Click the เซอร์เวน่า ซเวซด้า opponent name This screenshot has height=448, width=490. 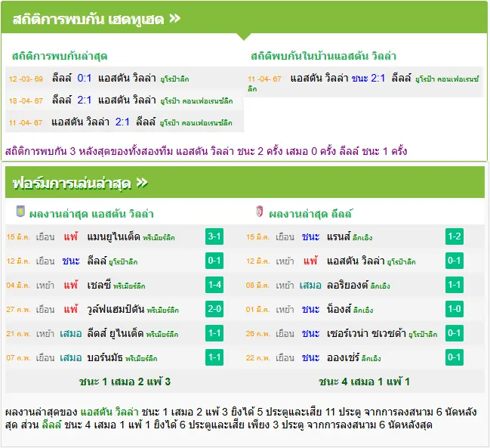point(366,333)
